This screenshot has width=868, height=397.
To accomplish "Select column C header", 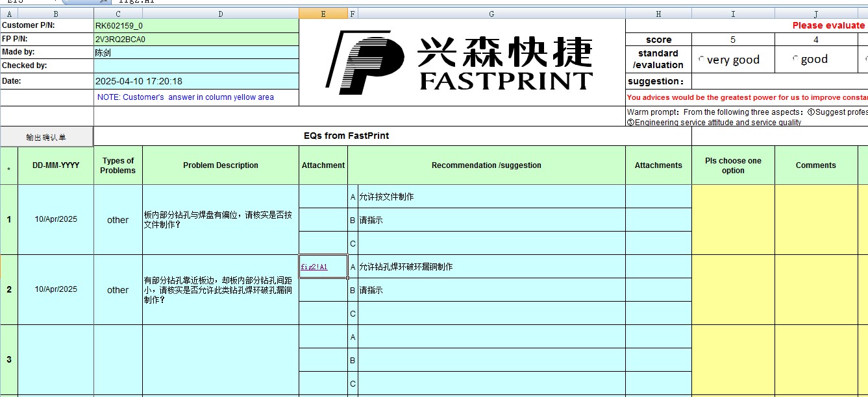I will [x=118, y=14].
